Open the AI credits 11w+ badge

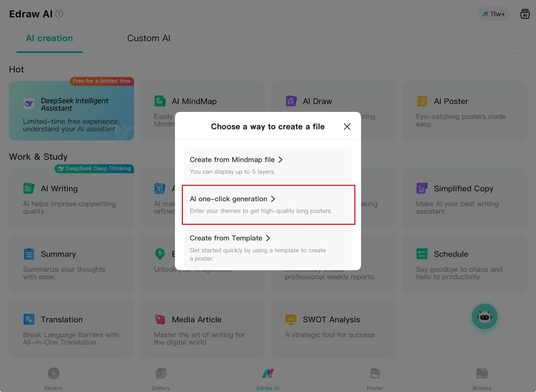point(494,14)
